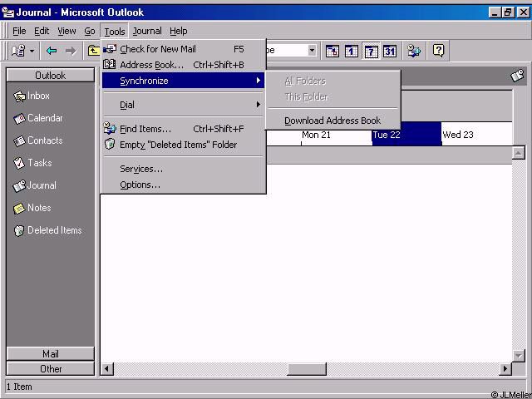Viewport: 532px width, 399px height.
Task: Open the Edit menu
Action: (42, 32)
